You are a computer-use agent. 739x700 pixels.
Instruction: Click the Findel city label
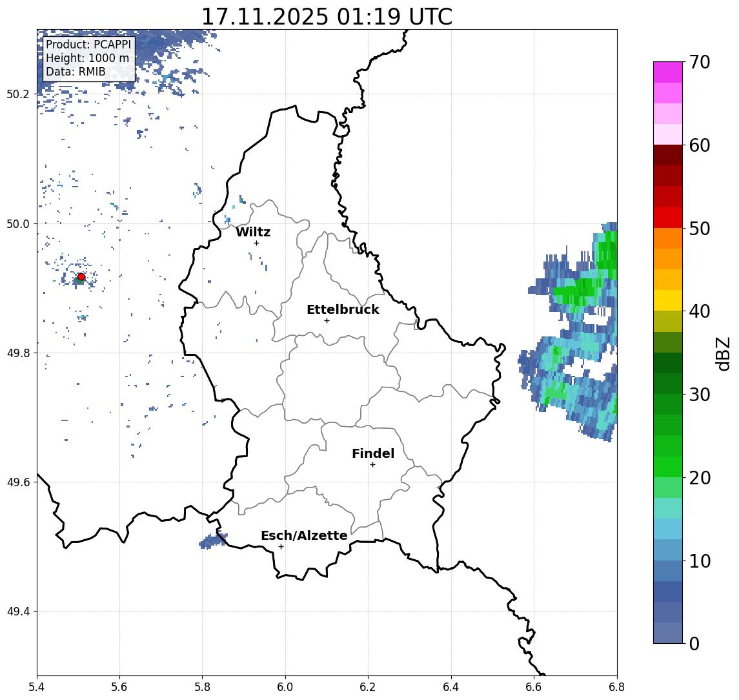tap(373, 453)
